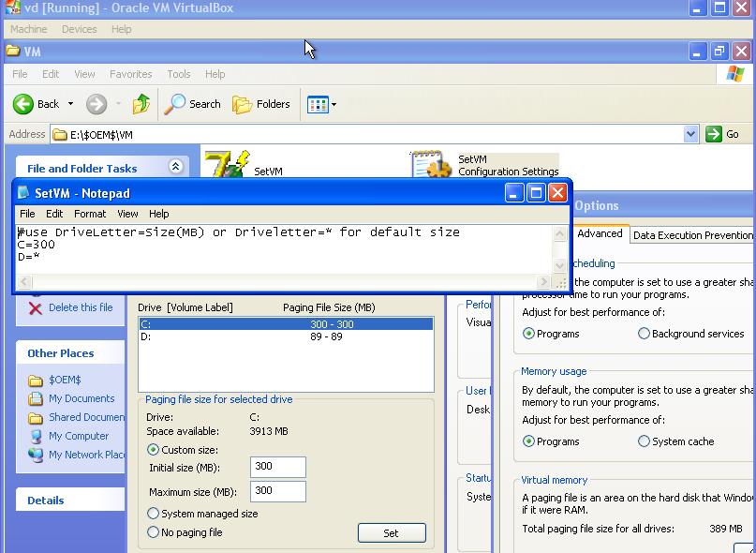
Task: Click the Back arrow icon in Explorer
Action: pyautogui.click(x=23, y=104)
